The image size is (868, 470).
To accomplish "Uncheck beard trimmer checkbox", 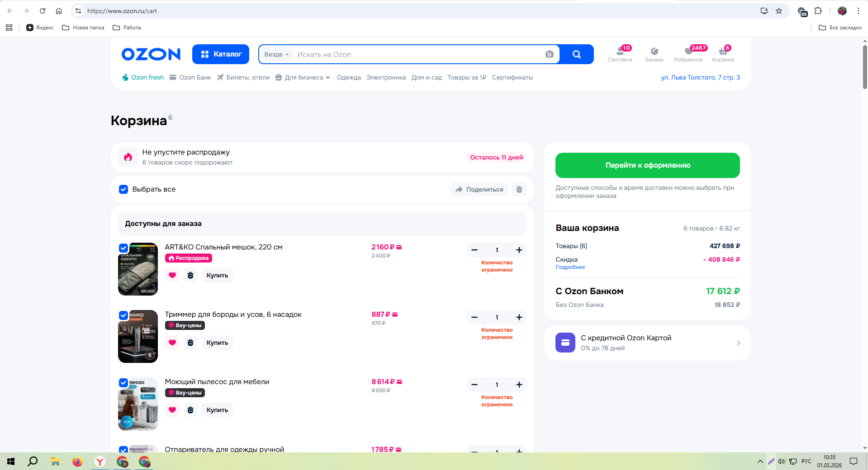I will click(123, 315).
